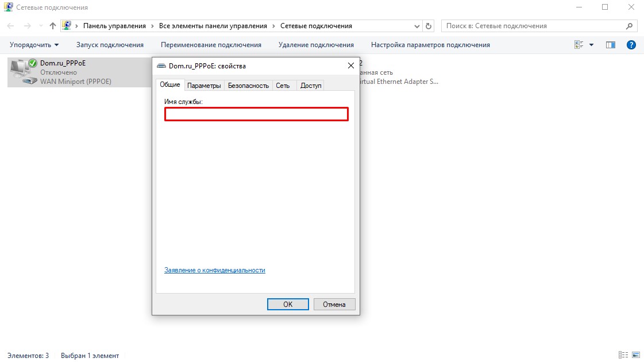Click the change view icon in toolbar
This screenshot has width=644, height=362.
[579, 45]
